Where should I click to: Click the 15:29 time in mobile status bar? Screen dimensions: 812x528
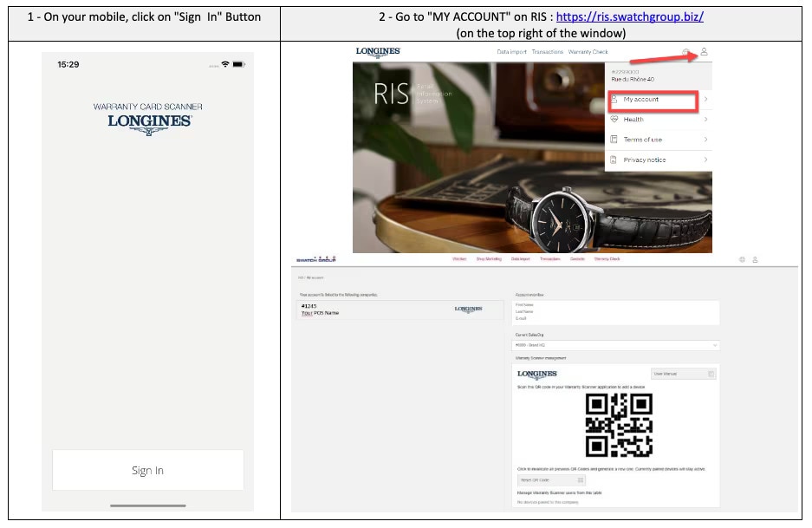tap(68, 65)
